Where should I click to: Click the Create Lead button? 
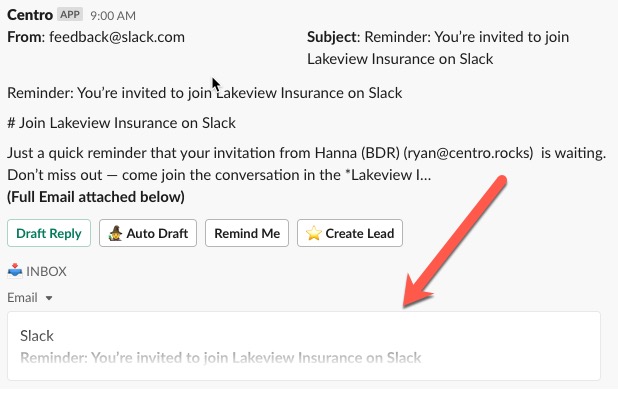[x=350, y=233]
